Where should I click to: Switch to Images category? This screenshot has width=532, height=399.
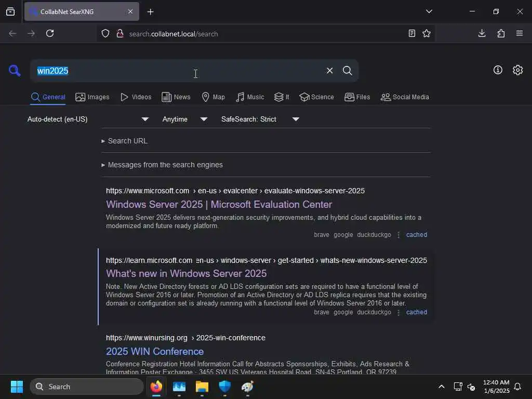92,97
